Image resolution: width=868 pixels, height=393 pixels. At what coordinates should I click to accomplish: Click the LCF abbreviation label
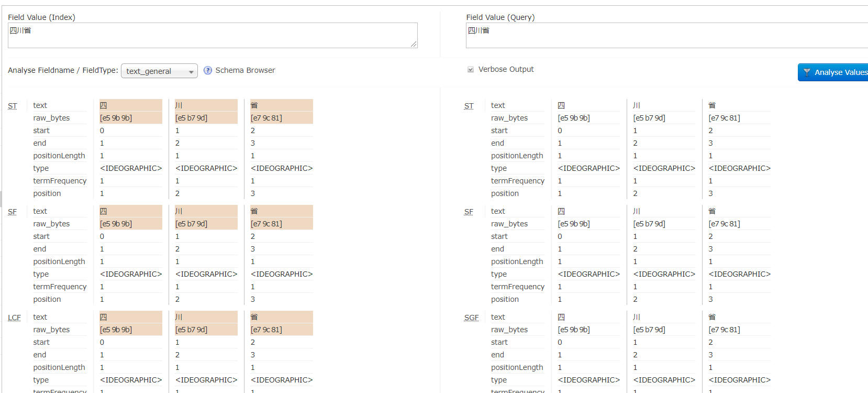[15, 318]
